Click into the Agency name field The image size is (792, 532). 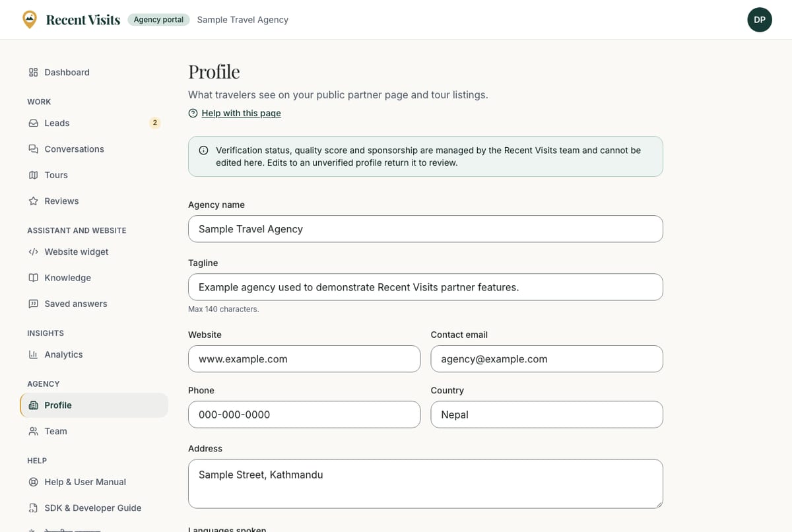click(x=425, y=229)
